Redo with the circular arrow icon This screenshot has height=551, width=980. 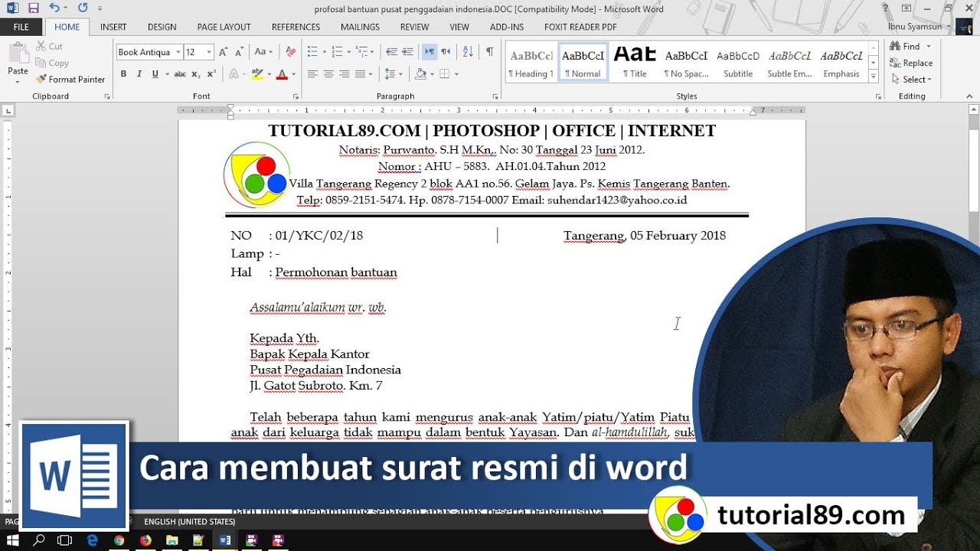(83, 8)
